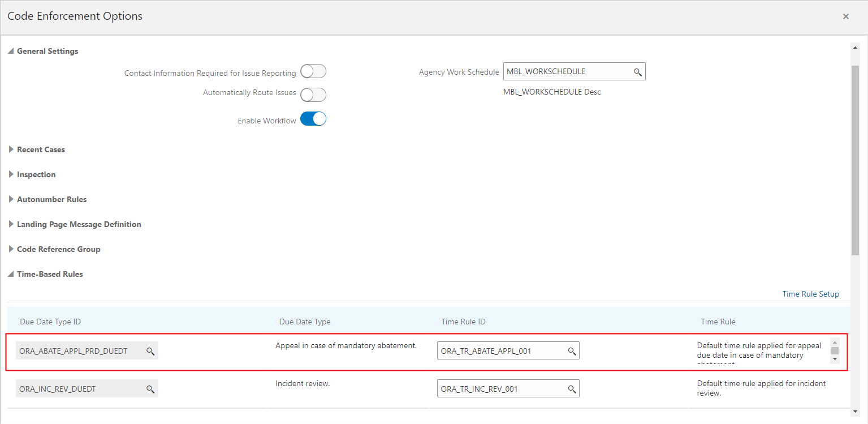Click the ORA_TR_INC_REV_001 search magnifier icon
Image resolution: width=868 pixels, height=424 pixels.
click(x=572, y=389)
